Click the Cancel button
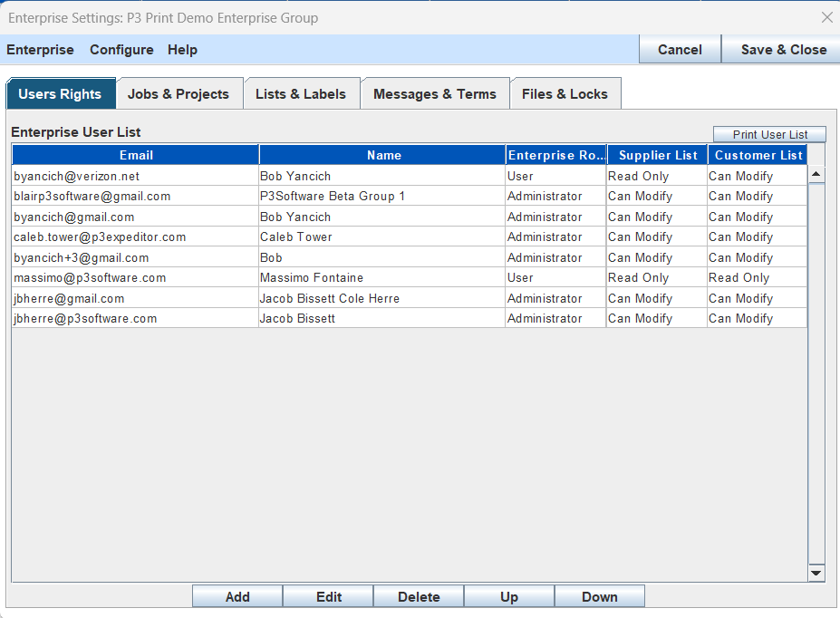Viewport: 840px width, 618px height. [680, 50]
